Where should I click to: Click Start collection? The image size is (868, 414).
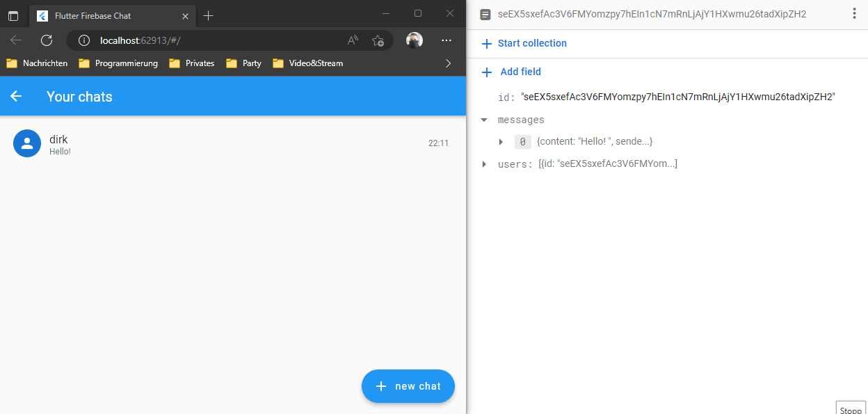[531, 43]
